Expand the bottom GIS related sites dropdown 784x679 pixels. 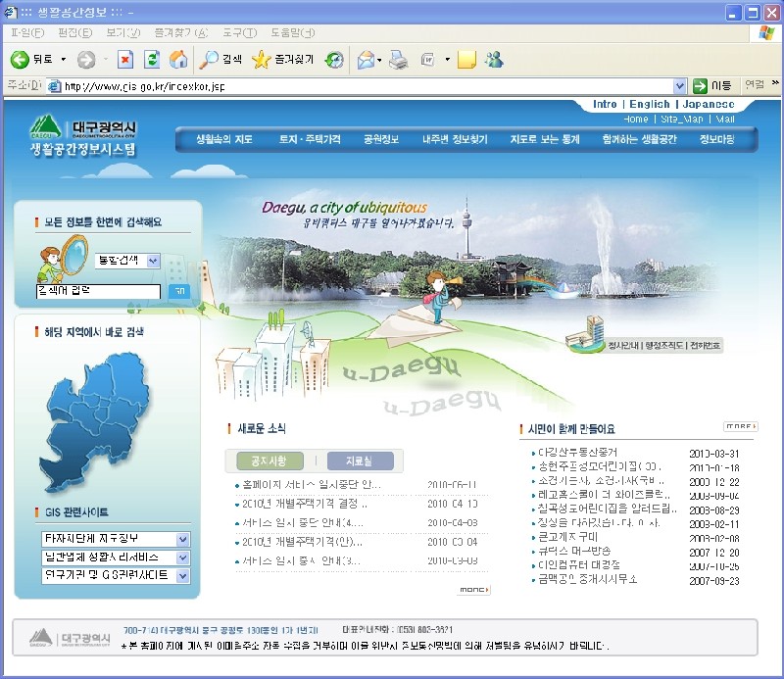[x=182, y=575]
